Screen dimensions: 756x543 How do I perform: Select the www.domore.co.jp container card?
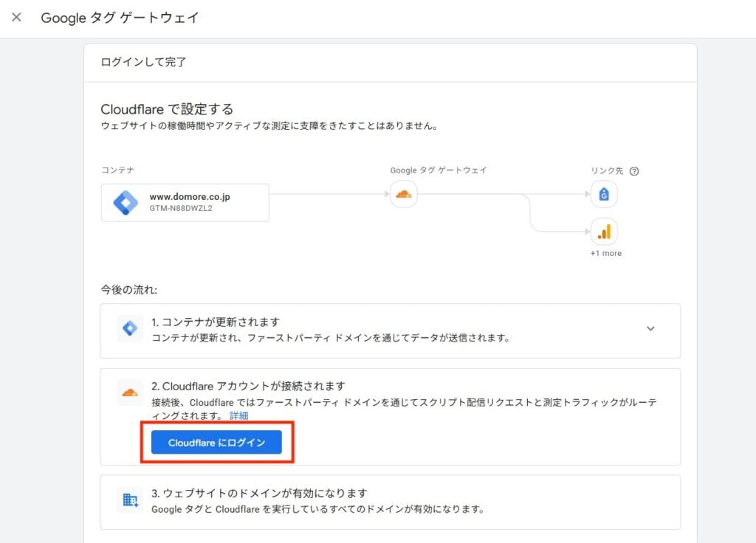185,202
